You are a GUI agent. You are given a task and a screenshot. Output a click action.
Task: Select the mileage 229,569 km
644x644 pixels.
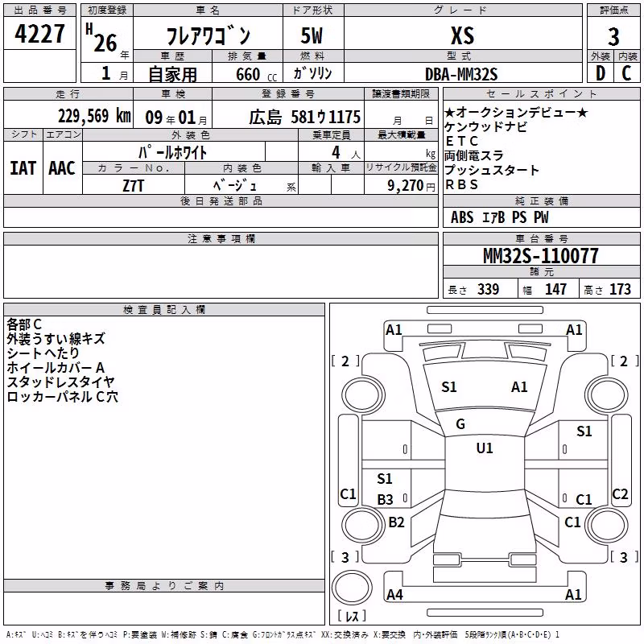pos(94,116)
